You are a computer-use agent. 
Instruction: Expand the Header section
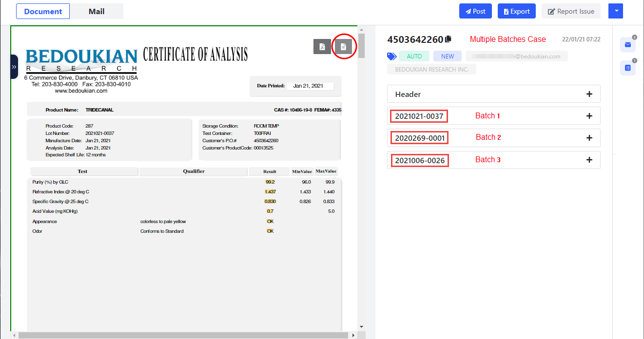589,94
